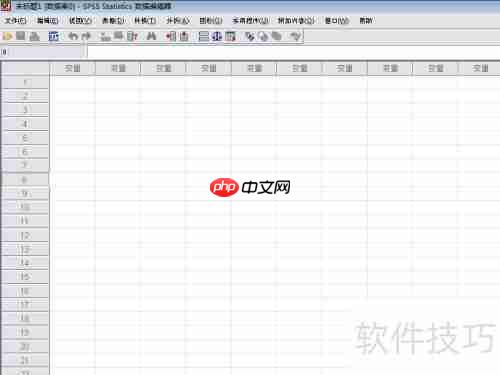Click the Find binoculars icon
The width and height of the screenshot is (500, 375).
pyautogui.click(x=151, y=36)
